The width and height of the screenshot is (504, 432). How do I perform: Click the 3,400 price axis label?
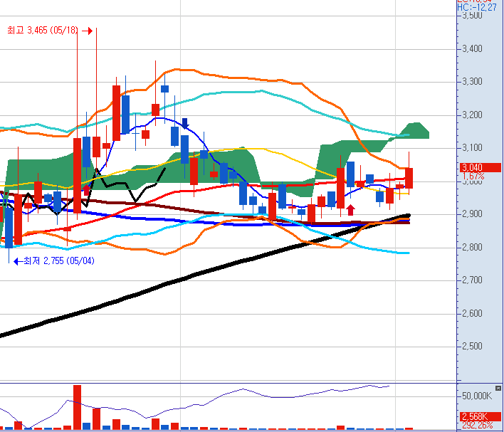point(472,49)
